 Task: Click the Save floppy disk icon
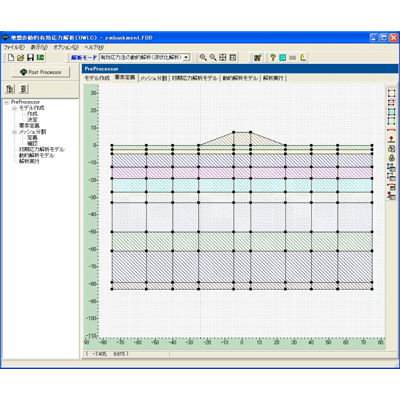(30, 58)
